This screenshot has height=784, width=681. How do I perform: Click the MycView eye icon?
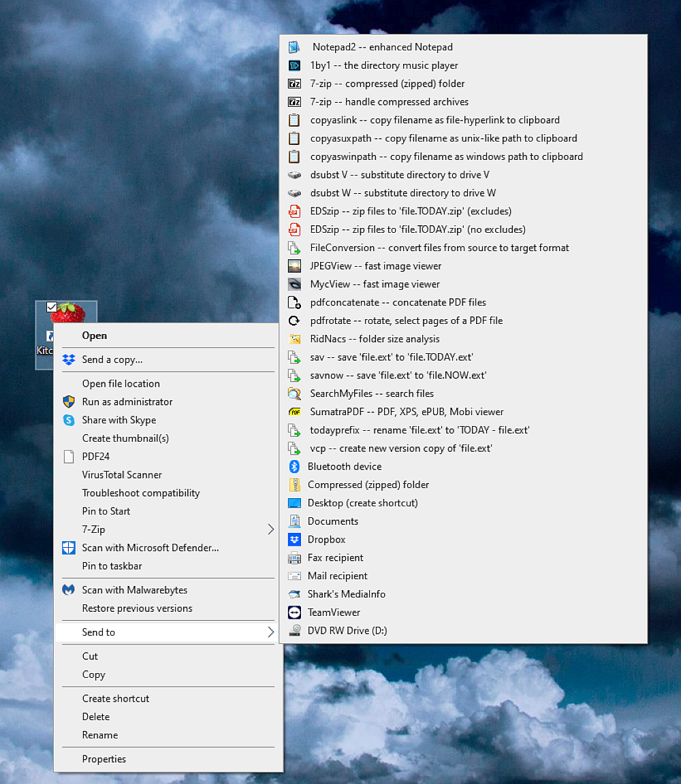[x=294, y=284]
